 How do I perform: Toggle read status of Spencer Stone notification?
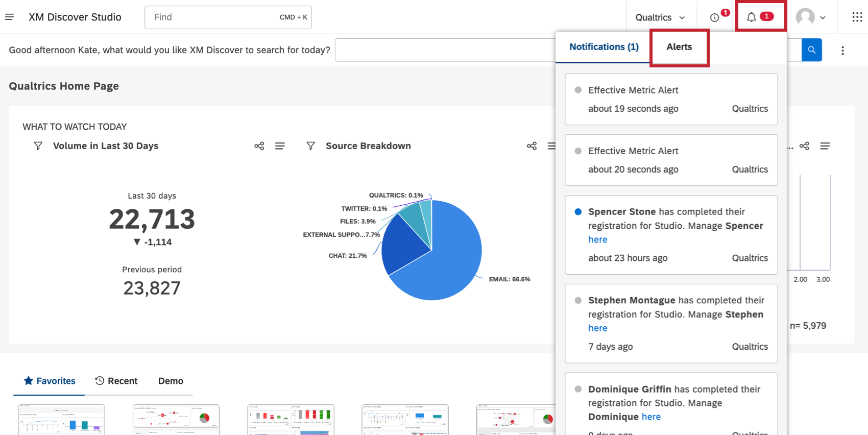click(x=578, y=212)
